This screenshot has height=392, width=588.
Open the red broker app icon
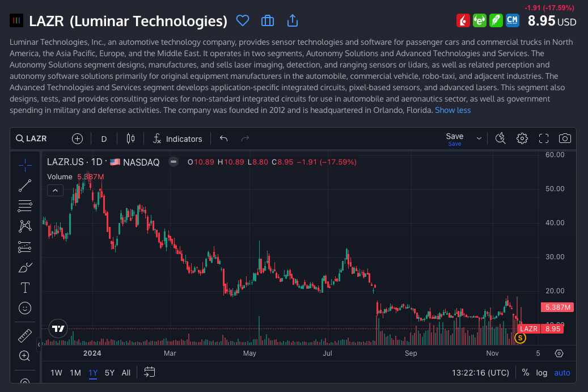pyautogui.click(x=463, y=20)
